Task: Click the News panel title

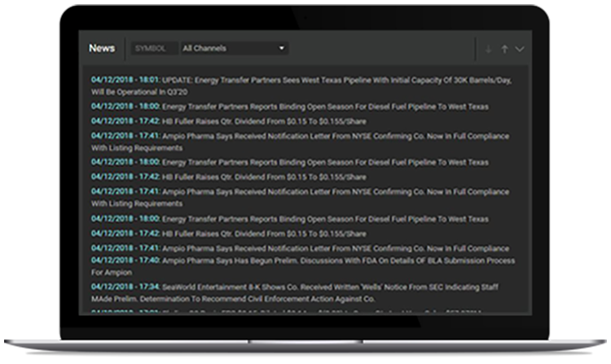Action: coord(102,48)
